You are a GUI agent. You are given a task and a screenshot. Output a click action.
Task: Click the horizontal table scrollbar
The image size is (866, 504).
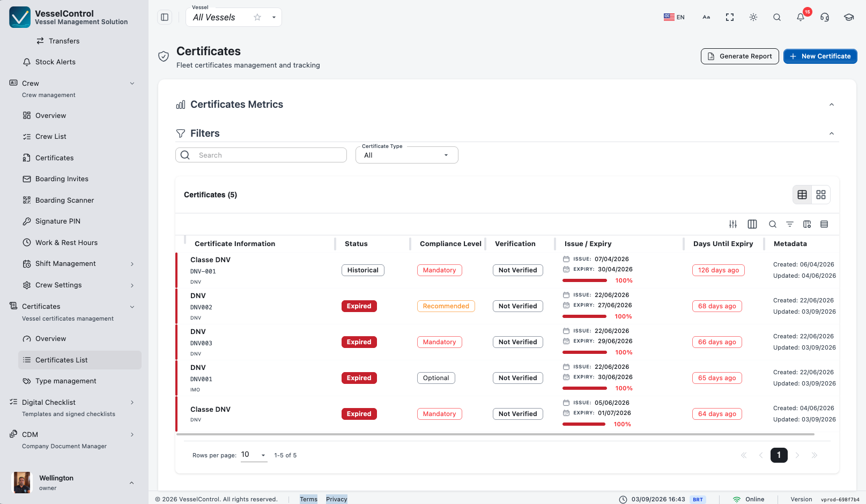(x=495, y=434)
